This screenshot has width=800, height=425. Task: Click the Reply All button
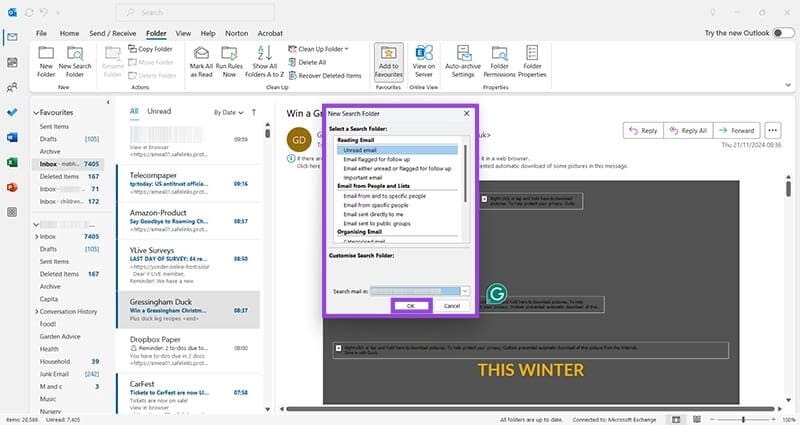(689, 130)
